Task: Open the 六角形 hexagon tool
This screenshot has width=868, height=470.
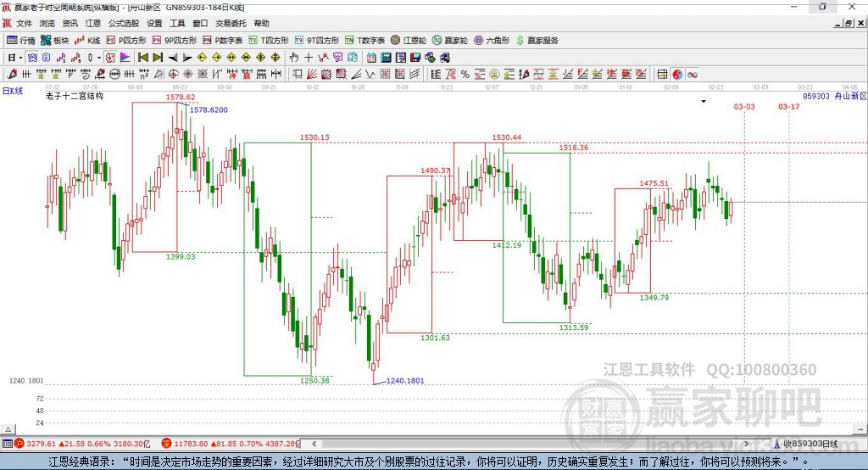Action: tap(492, 41)
